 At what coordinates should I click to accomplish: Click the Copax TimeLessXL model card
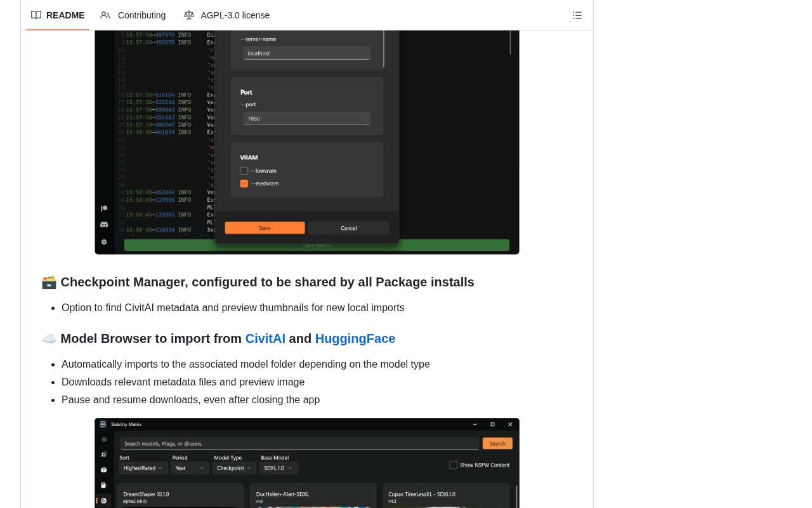(446, 496)
